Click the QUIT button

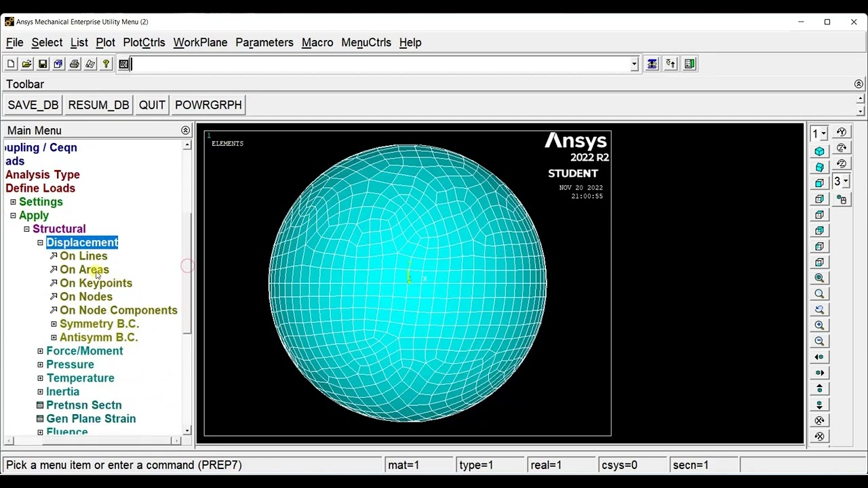click(x=152, y=105)
